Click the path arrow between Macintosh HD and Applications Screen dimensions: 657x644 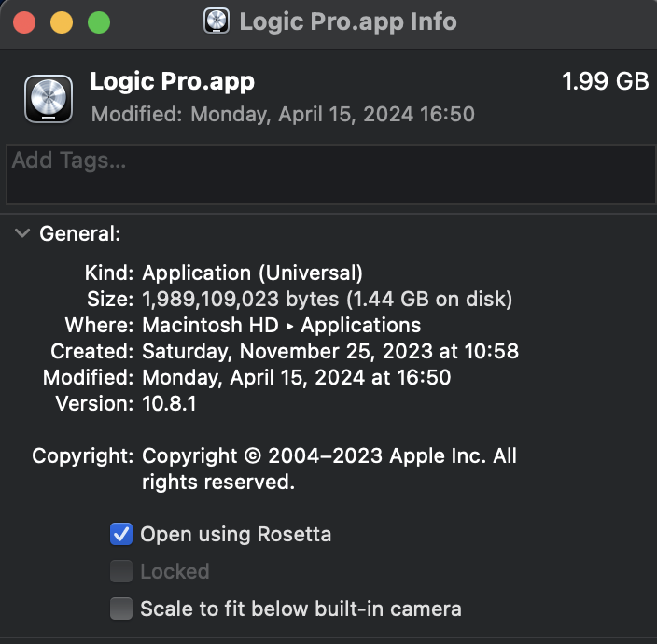tap(290, 326)
